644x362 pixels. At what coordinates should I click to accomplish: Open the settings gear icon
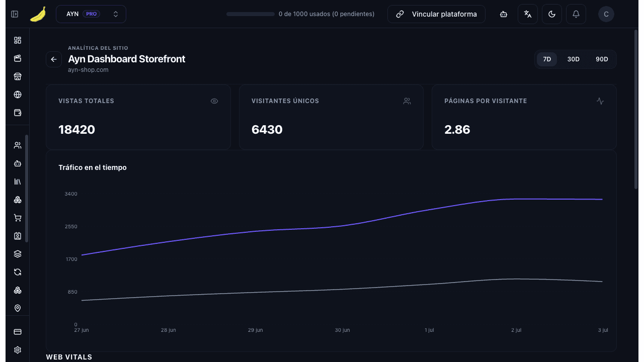pos(18,350)
